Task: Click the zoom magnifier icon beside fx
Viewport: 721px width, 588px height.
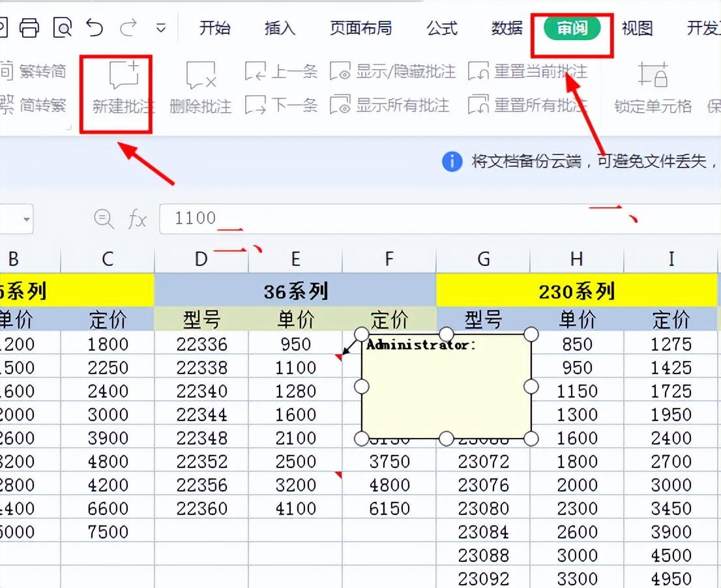Action: click(104, 219)
